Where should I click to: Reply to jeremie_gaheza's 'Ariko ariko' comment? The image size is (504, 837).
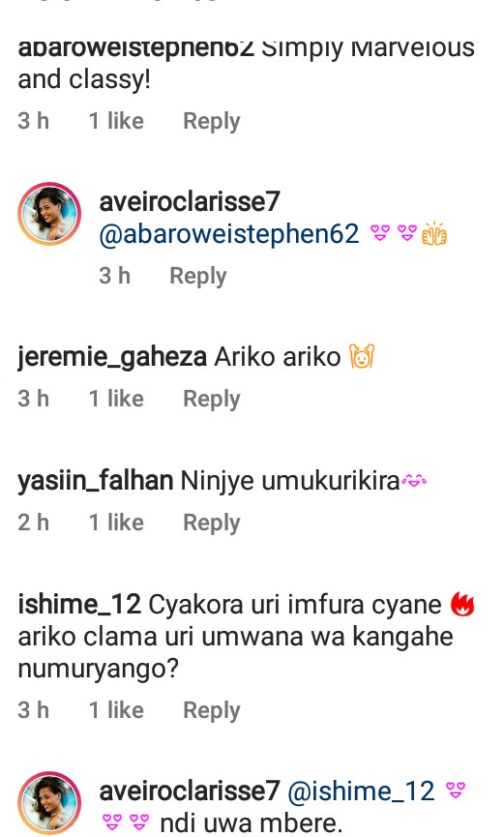[212, 399]
